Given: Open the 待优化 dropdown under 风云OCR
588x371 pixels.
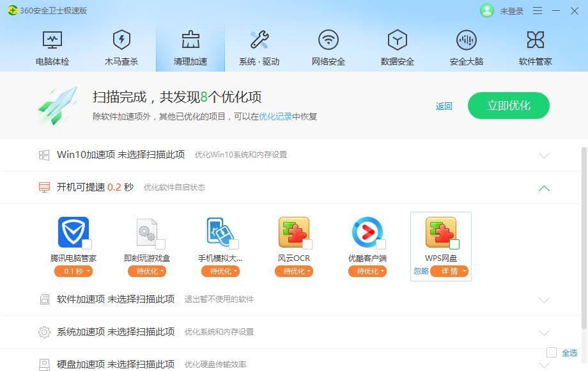Looking at the screenshot, I should 294,271.
